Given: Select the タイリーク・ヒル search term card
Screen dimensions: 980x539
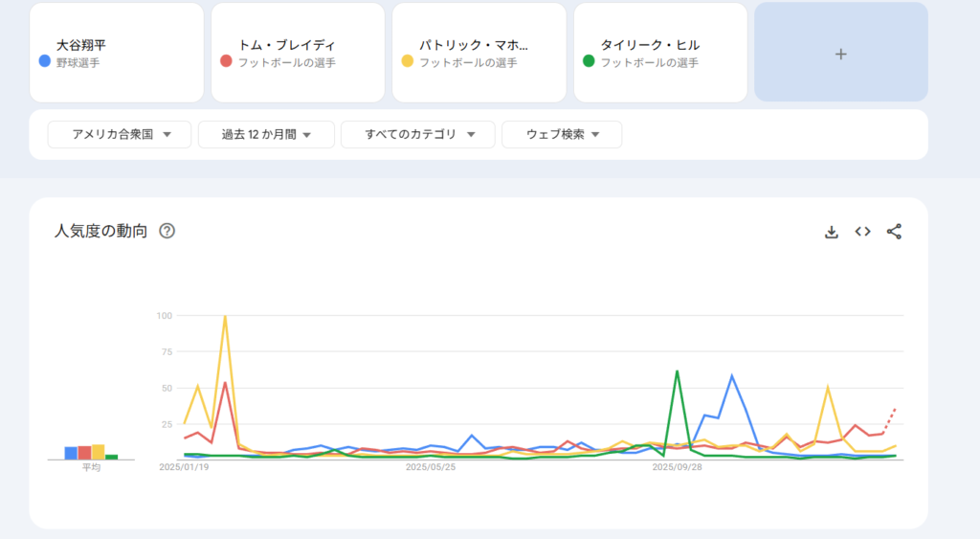Looking at the screenshot, I should [660, 53].
